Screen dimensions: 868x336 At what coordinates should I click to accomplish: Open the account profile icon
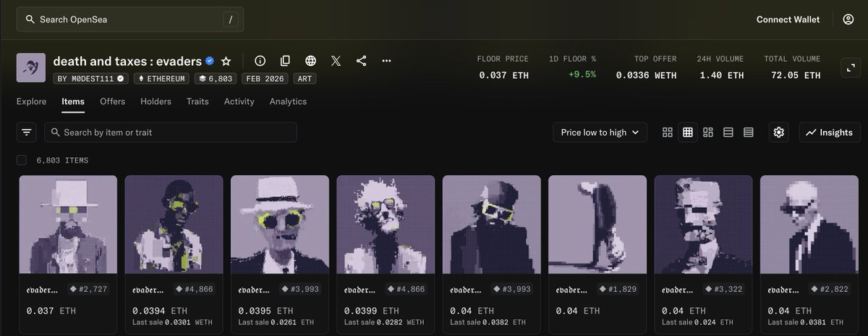(x=848, y=20)
